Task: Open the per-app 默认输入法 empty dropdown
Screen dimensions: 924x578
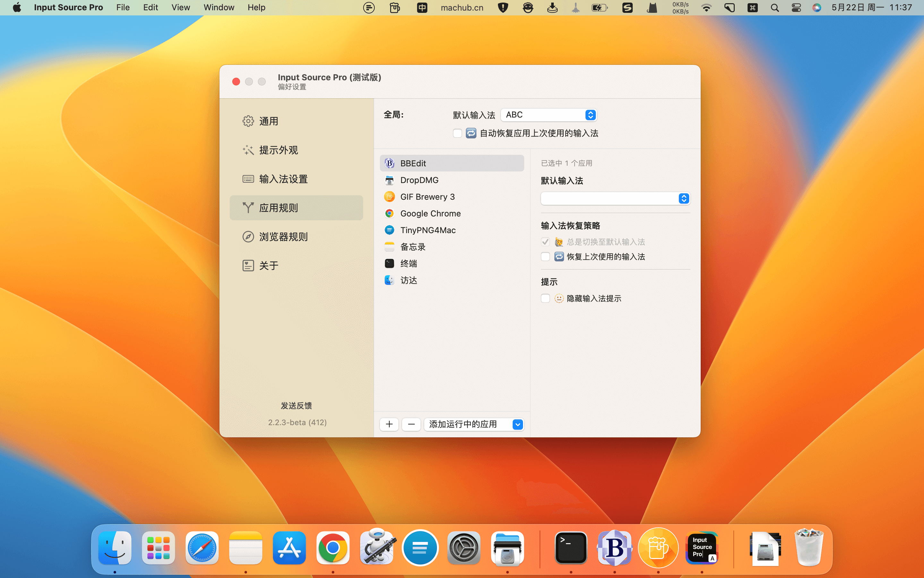Action: pyautogui.click(x=615, y=198)
